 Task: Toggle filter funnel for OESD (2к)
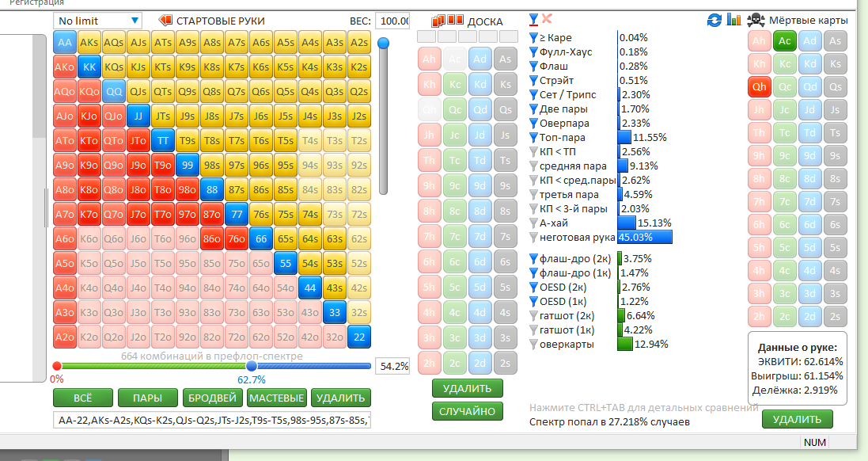(x=533, y=288)
